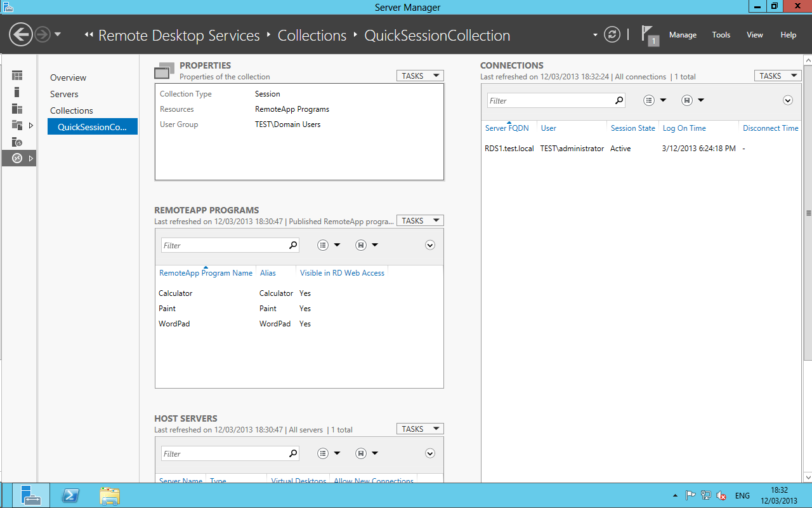Expand RemoteApp Programs filter criteria chevron
Image resolution: width=812 pixels, height=508 pixels.
pos(430,245)
